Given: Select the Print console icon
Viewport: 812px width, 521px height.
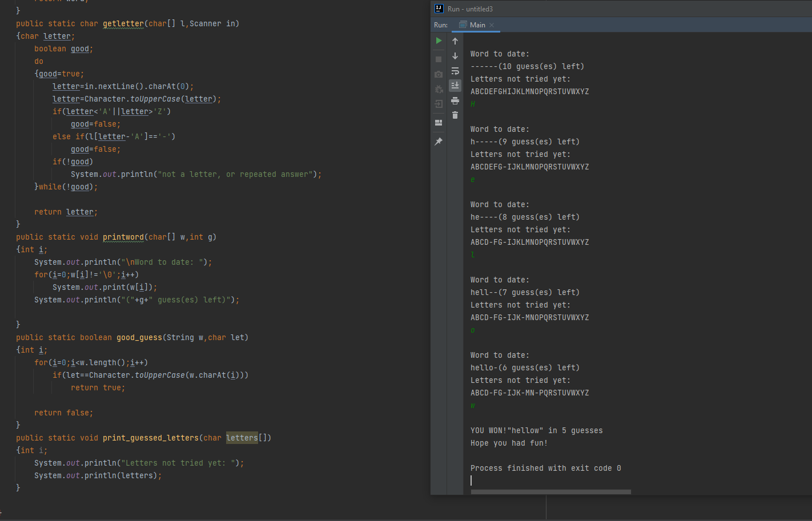Looking at the screenshot, I should pos(455,100).
